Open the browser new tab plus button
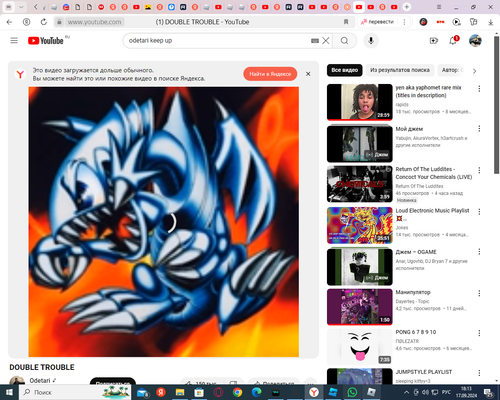 tap(407, 7)
